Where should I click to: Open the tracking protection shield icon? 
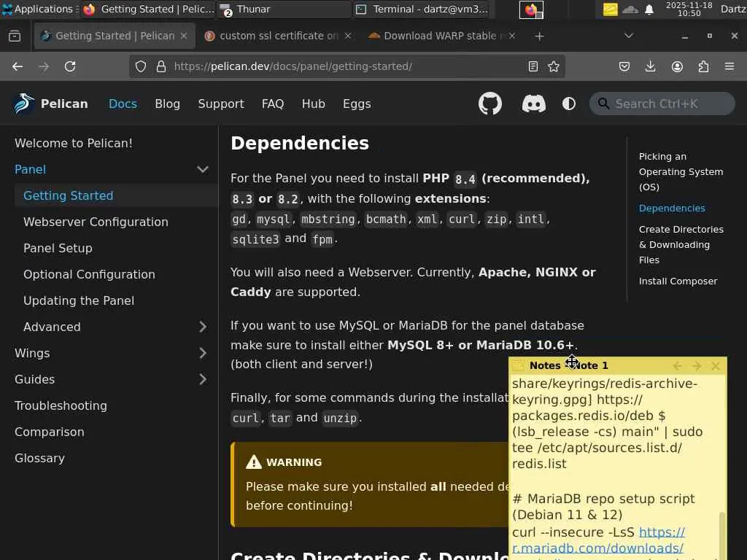141,66
